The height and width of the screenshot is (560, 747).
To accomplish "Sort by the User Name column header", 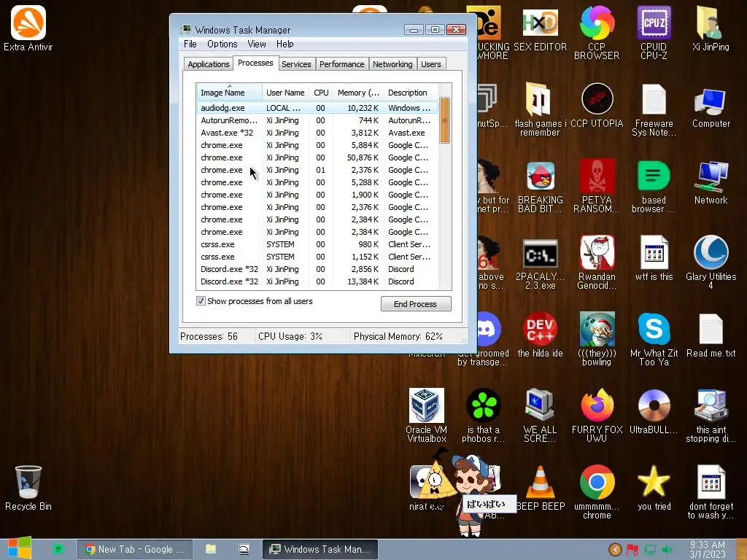I will [285, 93].
